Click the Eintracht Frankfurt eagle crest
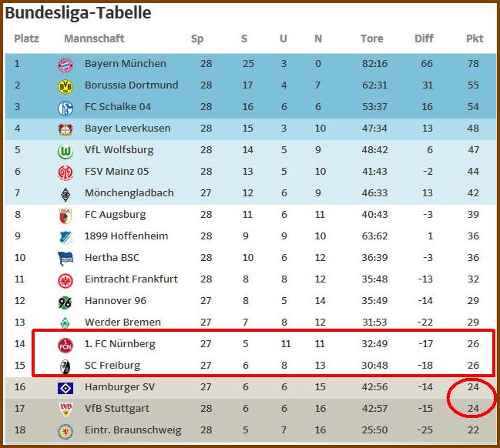Screen dimensions: 500x448 click(65, 281)
